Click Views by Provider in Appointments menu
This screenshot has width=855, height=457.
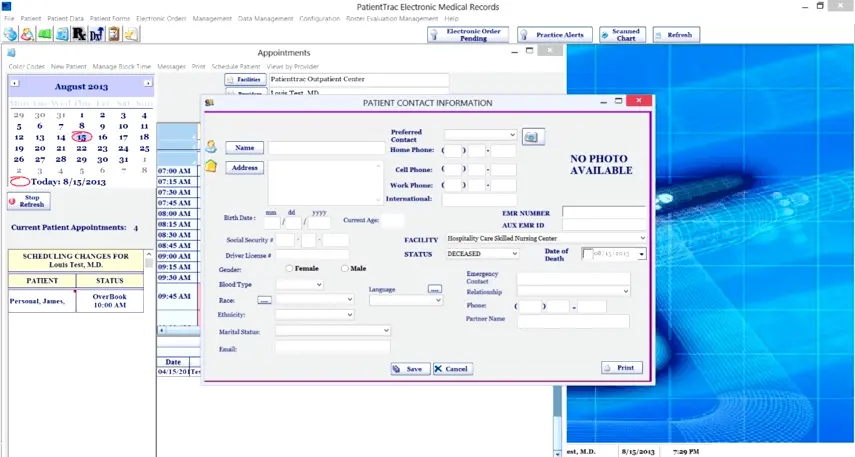(x=293, y=67)
